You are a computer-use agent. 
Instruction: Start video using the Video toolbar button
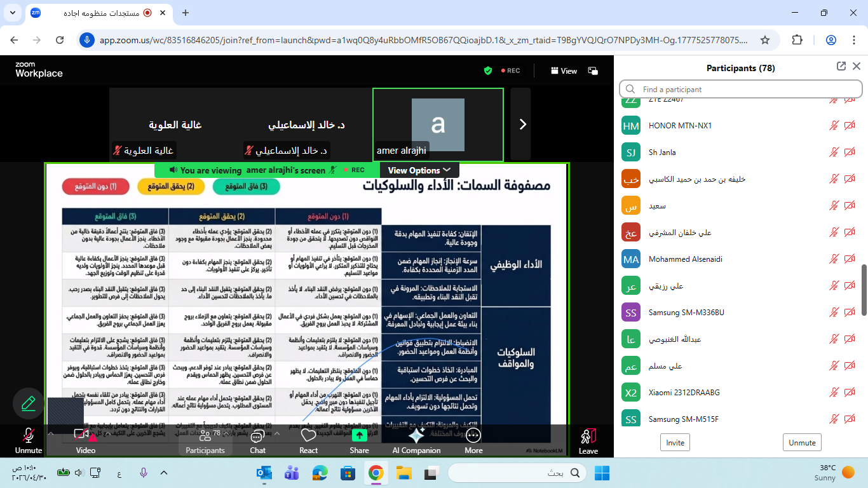(x=85, y=440)
